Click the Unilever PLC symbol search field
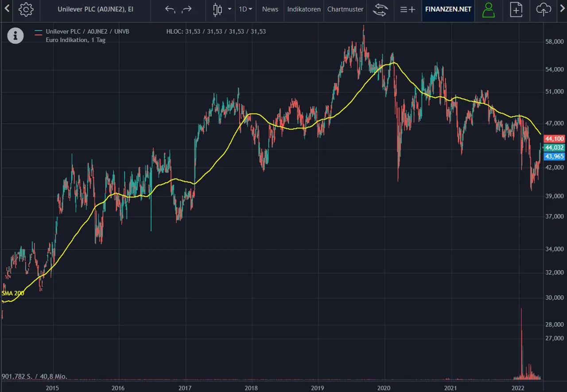The width and height of the screenshot is (567, 392). (x=96, y=9)
